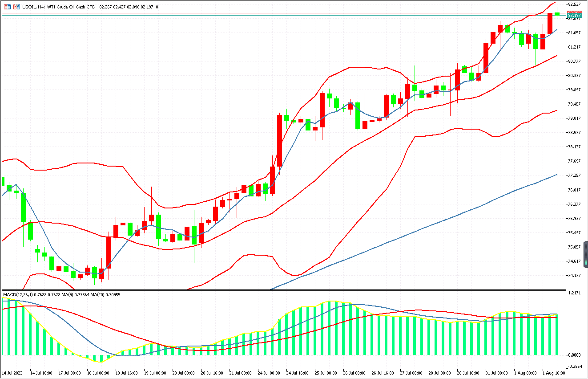Click the '19 Jul 08:00' time label

(x=155, y=373)
